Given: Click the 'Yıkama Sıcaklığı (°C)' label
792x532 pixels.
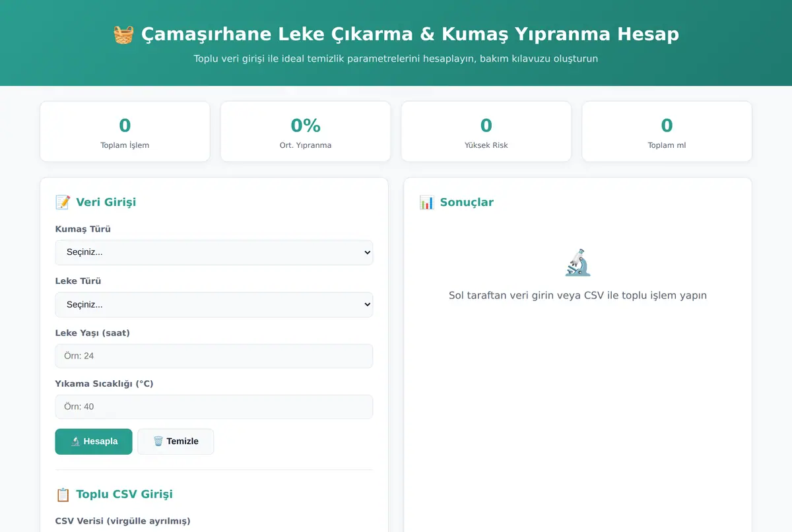Looking at the screenshot, I should (104, 383).
